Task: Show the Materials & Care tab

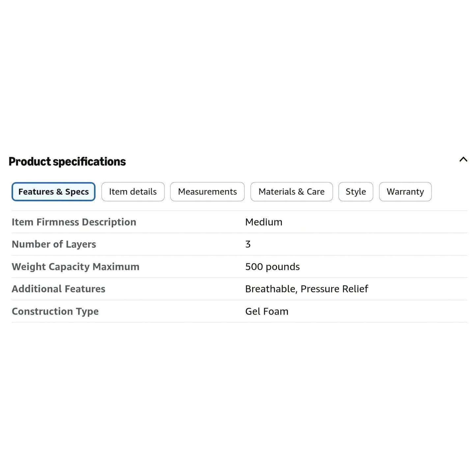Action: 292,192
